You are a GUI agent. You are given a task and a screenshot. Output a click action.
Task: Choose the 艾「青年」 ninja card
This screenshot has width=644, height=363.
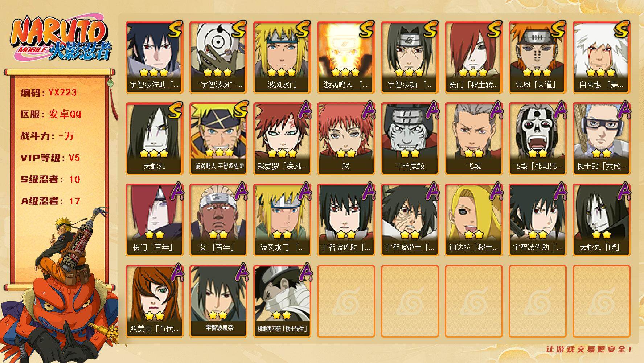[218, 220]
